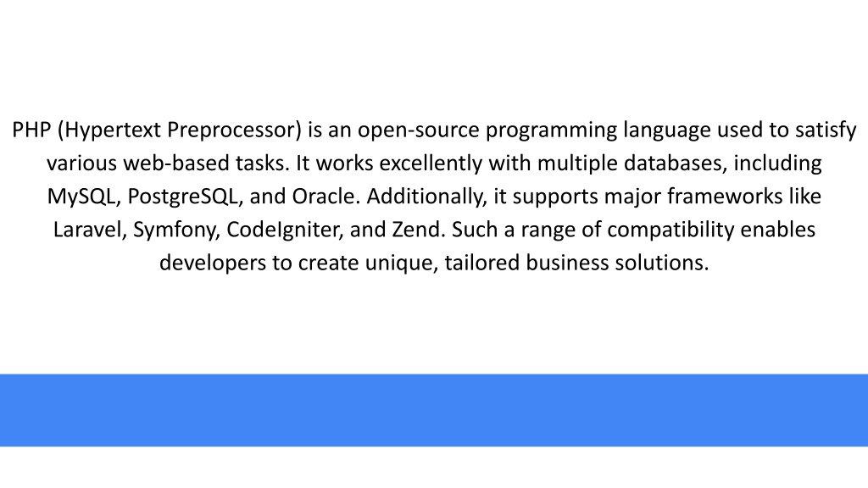This screenshot has width=868, height=488.
Task: Click the word "satisfy"
Action: tap(826, 131)
